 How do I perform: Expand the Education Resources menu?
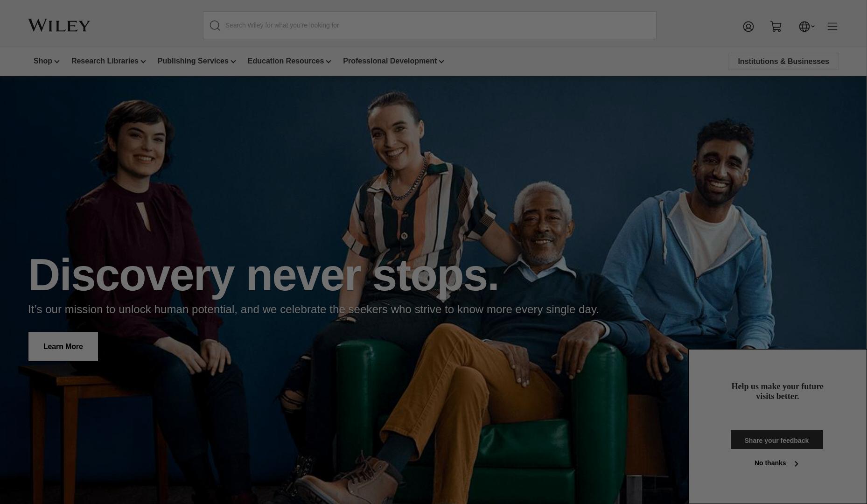289,61
